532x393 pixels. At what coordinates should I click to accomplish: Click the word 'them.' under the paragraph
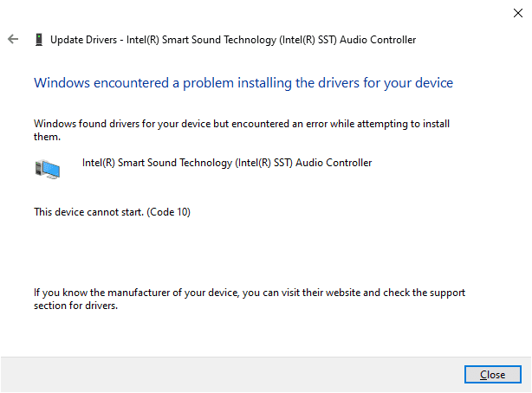47,137
